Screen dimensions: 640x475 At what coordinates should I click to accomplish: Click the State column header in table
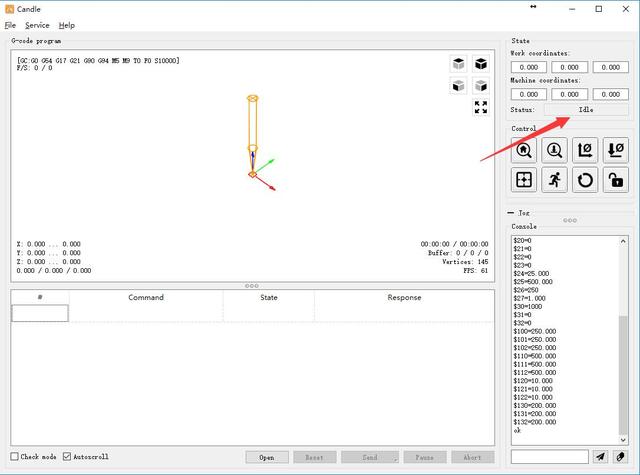click(x=269, y=297)
